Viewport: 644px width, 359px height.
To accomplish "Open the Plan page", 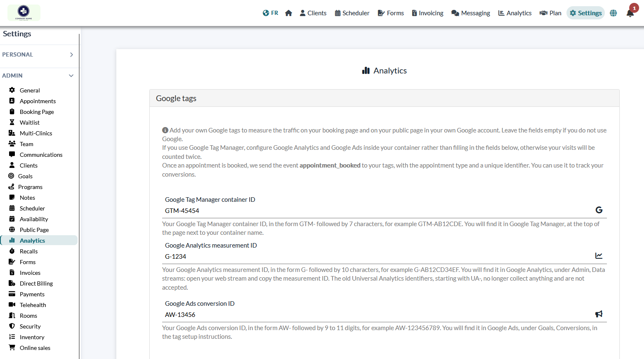I will 551,13.
